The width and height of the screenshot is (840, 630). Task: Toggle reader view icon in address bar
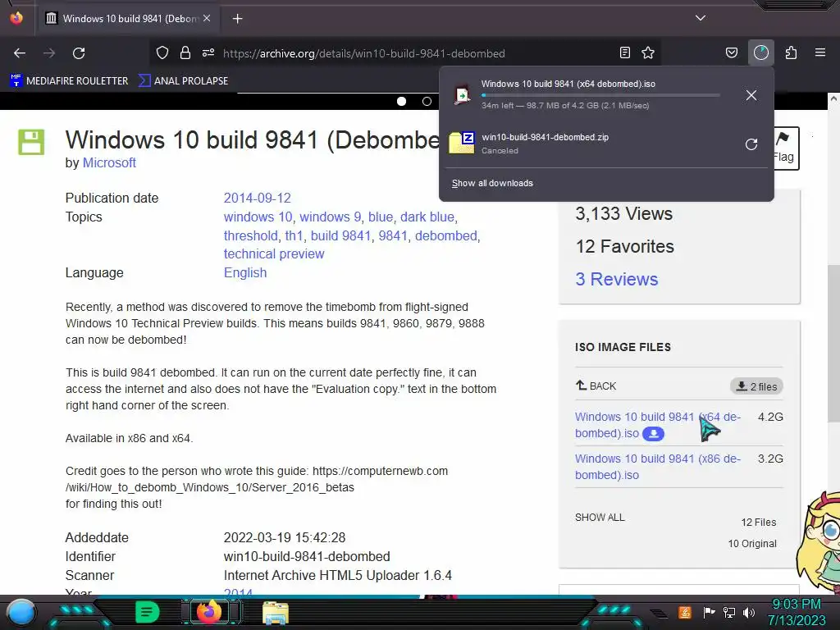pyautogui.click(x=624, y=52)
